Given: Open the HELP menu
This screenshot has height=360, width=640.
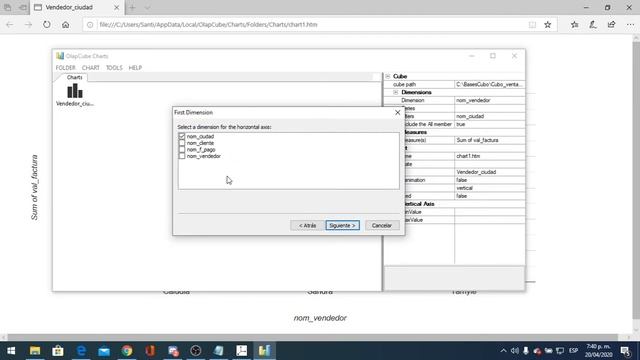Looking at the screenshot, I should pyautogui.click(x=135, y=68).
